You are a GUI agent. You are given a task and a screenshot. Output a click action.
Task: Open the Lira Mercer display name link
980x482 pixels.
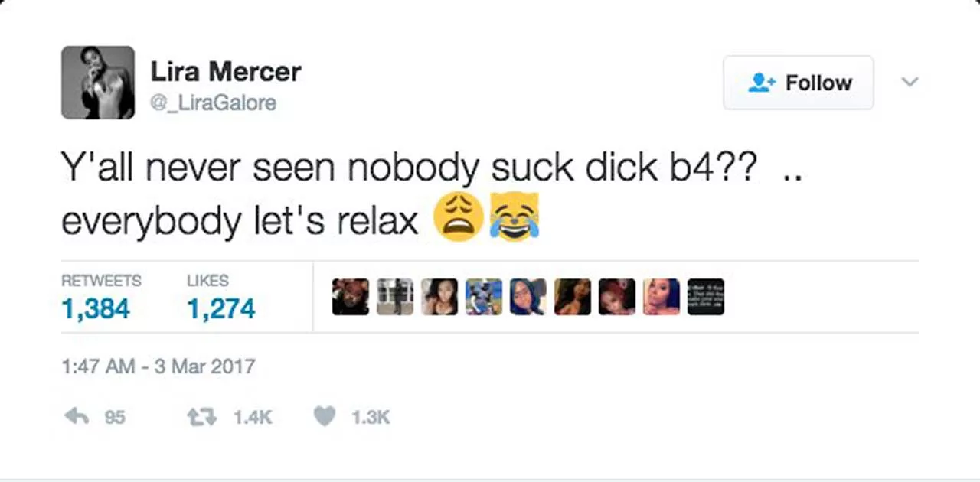tap(226, 71)
